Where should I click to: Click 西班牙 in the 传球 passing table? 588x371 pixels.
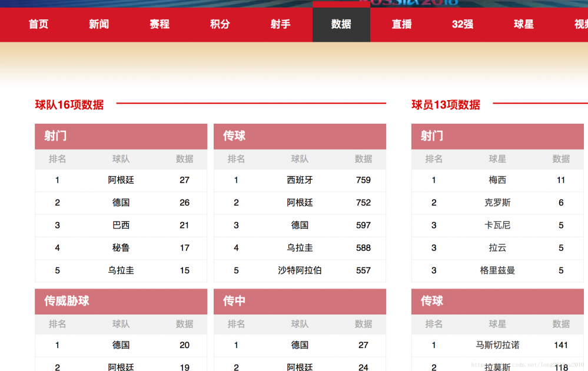tap(300, 180)
